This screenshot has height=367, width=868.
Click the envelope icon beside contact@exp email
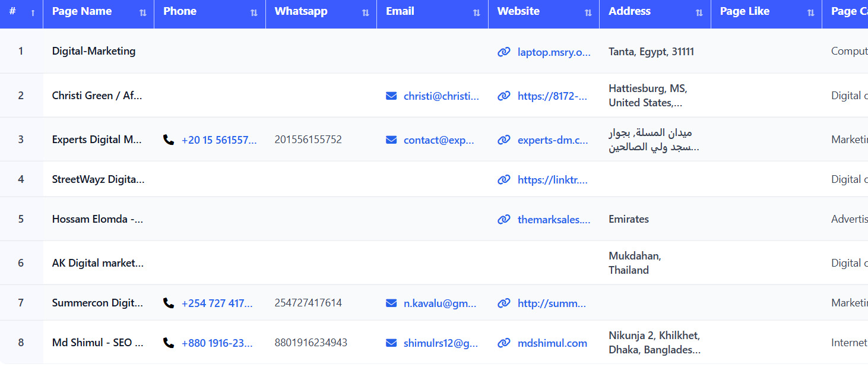pos(391,140)
